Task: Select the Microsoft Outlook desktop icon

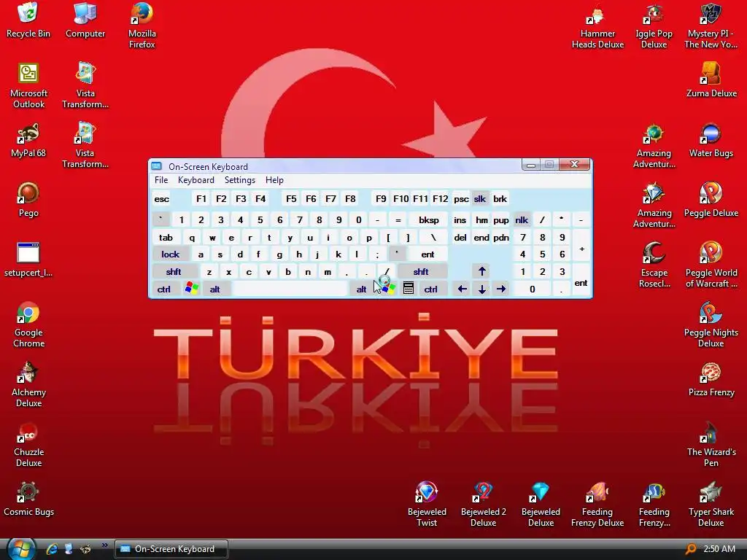Action: (28, 86)
